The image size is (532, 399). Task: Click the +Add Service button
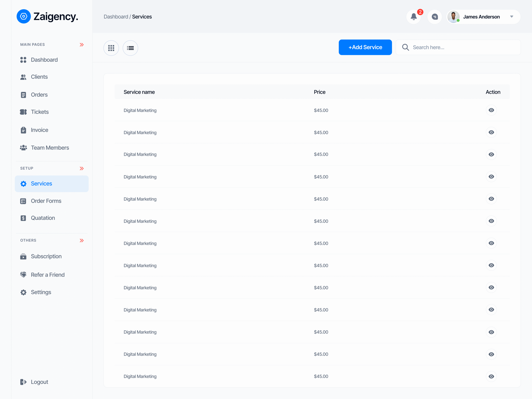[x=365, y=47]
